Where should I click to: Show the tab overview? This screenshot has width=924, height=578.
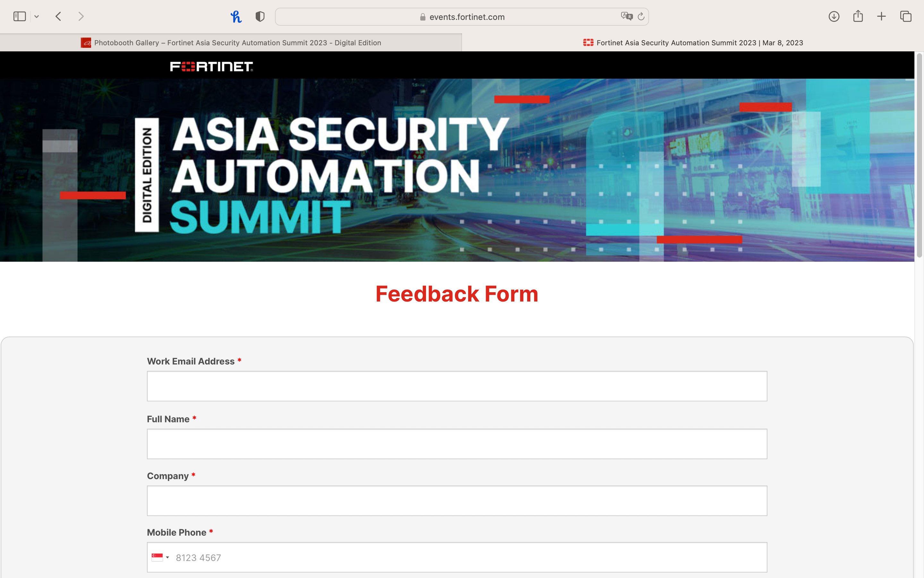(x=906, y=16)
